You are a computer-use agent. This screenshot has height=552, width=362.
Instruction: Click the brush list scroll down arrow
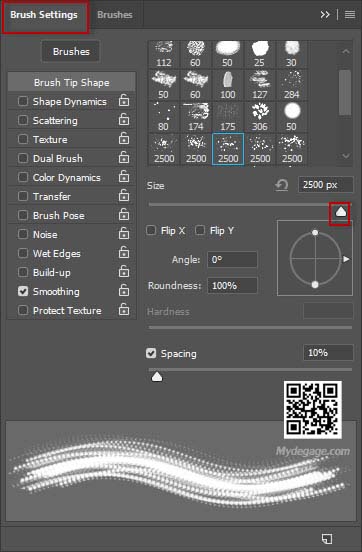[346, 156]
